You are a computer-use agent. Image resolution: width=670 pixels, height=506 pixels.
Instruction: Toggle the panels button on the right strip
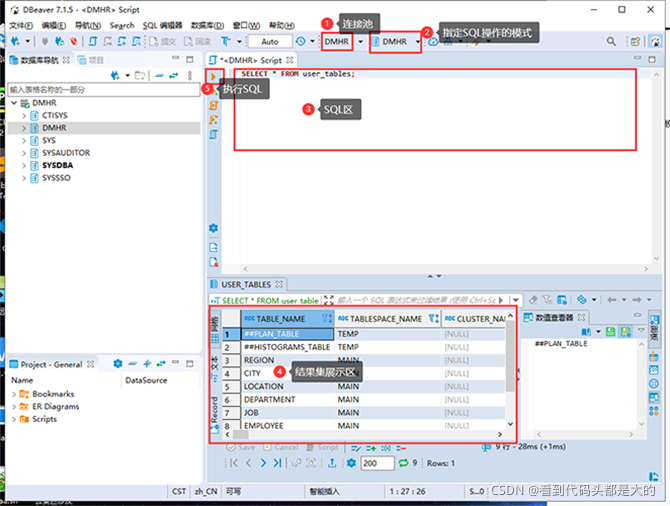pos(654,327)
